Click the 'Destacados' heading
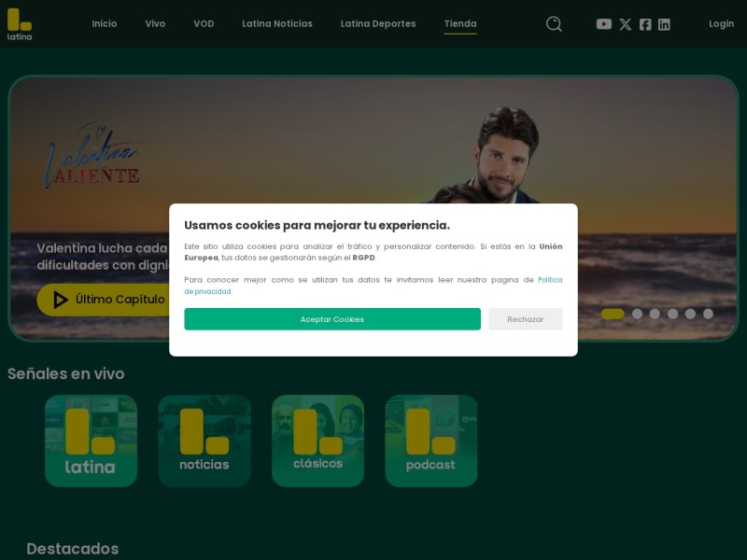Image resolution: width=747 pixels, height=560 pixels. pos(73,549)
